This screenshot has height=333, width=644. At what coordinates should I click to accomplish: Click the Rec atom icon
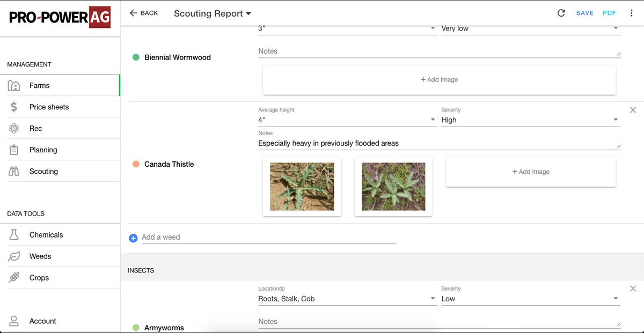pos(14,128)
